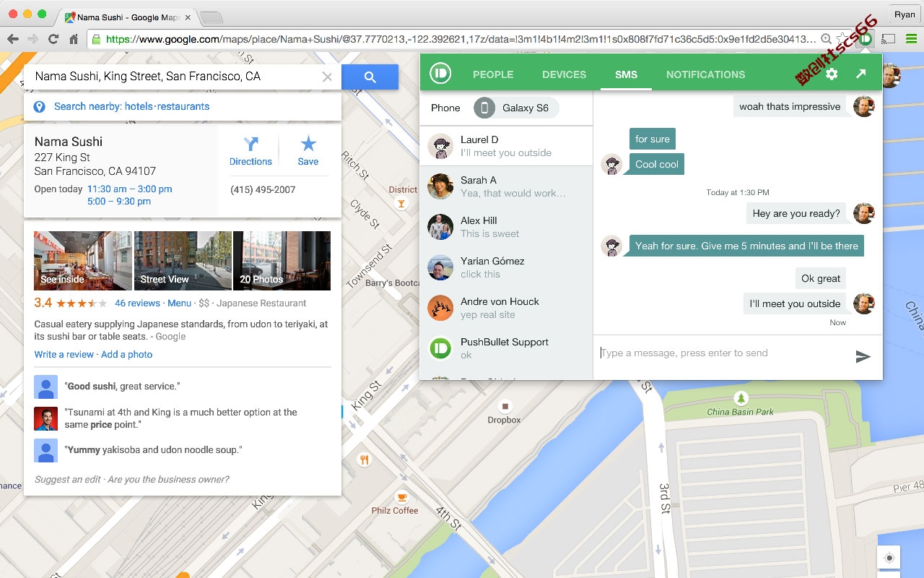The height and width of the screenshot is (578, 924).
Task: Open Andre von Houck conversation
Action: click(x=506, y=308)
